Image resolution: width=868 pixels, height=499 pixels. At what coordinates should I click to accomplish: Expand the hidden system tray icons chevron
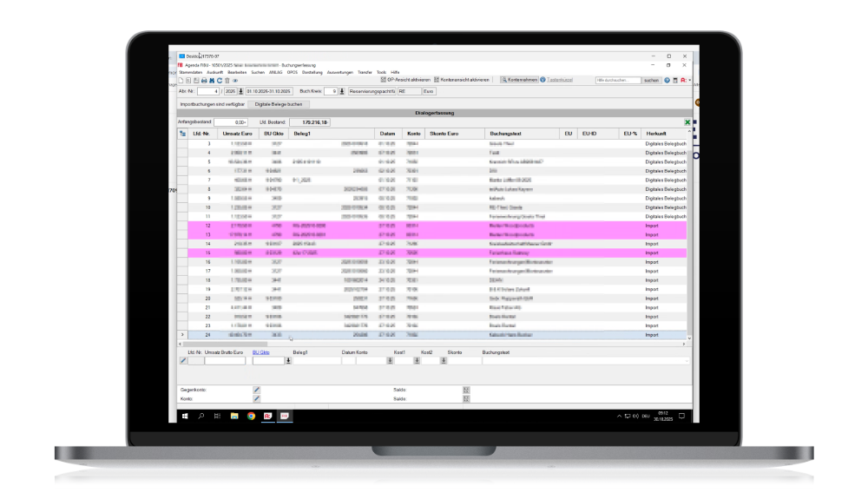(619, 416)
